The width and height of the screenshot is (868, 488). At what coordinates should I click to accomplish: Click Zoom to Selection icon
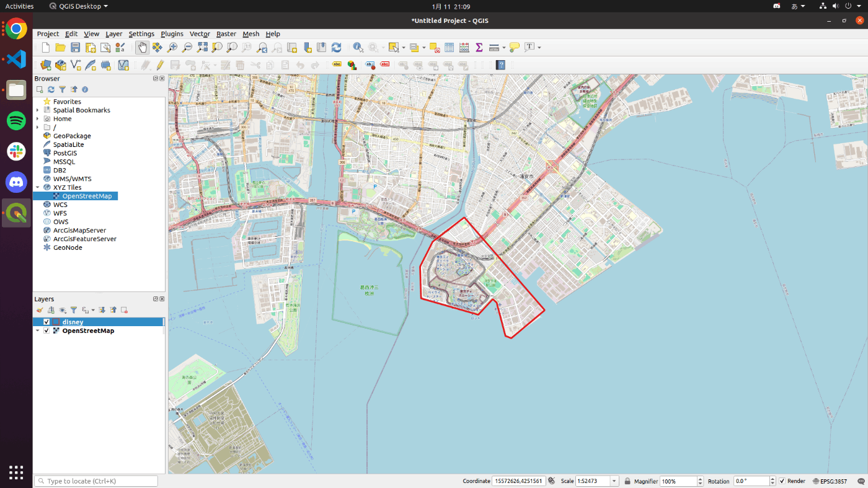click(217, 48)
